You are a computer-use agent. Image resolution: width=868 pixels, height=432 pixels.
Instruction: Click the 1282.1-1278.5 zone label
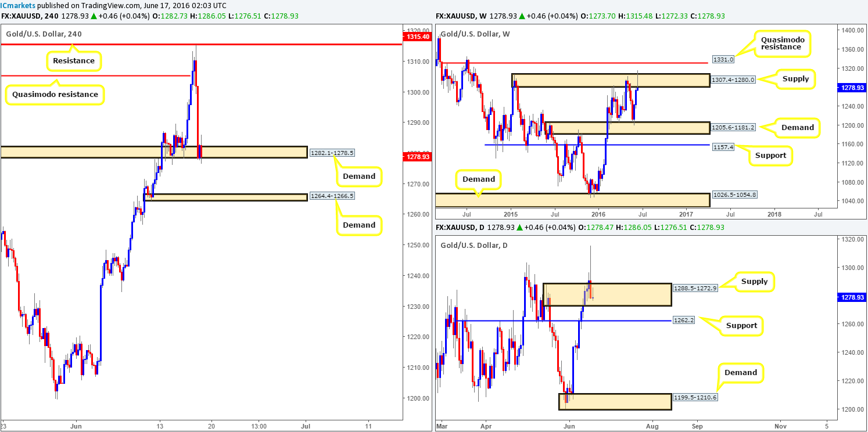point(331,152)
